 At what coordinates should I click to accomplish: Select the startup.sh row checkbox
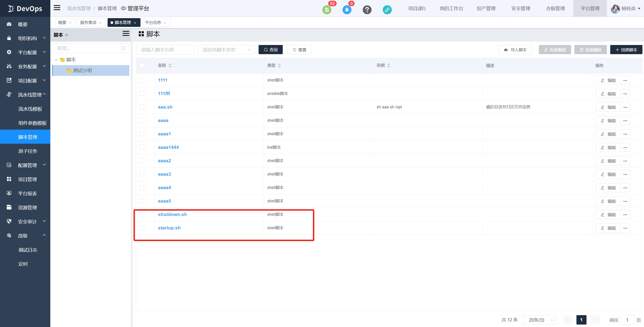[x=142, y=228]
